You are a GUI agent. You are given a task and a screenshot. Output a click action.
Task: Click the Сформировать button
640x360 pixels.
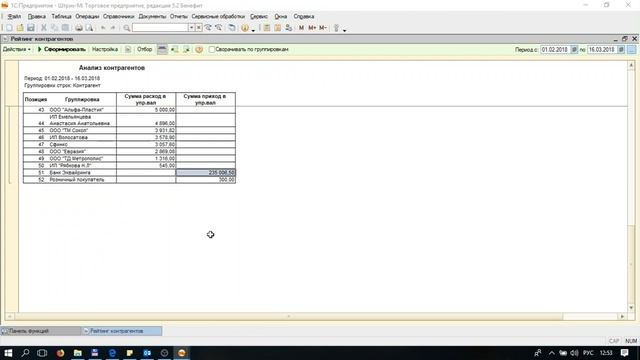pyautogui.click(x=62, y=49)
